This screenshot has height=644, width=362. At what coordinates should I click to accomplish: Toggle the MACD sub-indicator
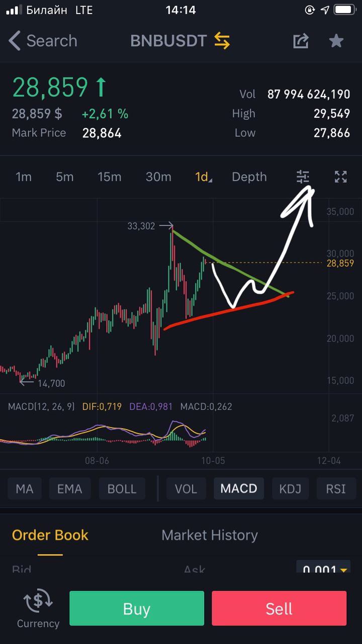(x=239, y=489)
